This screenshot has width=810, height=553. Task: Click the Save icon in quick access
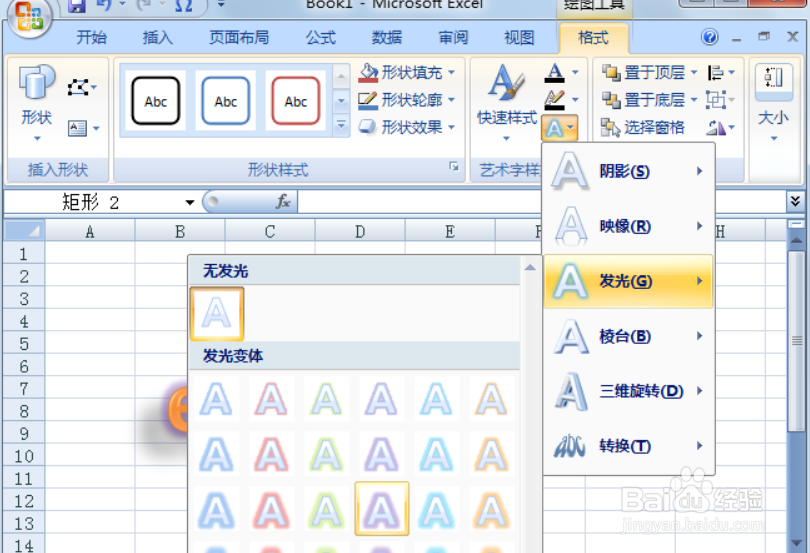click(x=76, y=6)
